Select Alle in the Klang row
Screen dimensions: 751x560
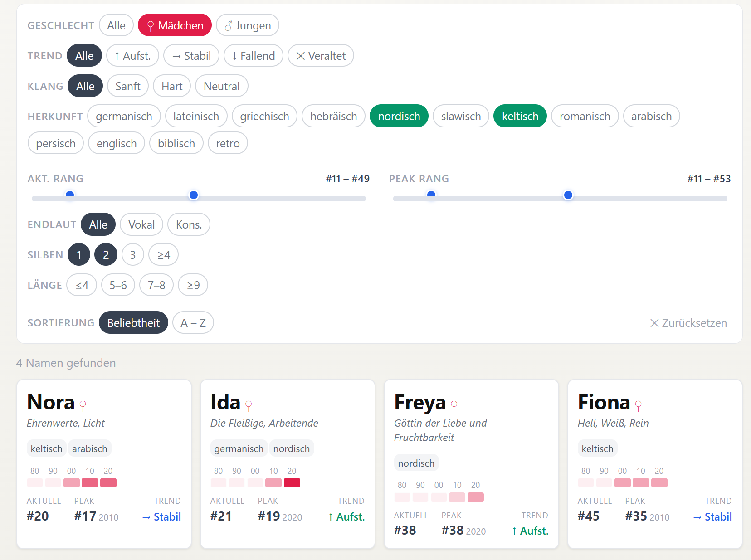pyautogui.click(x=85, y=86)
